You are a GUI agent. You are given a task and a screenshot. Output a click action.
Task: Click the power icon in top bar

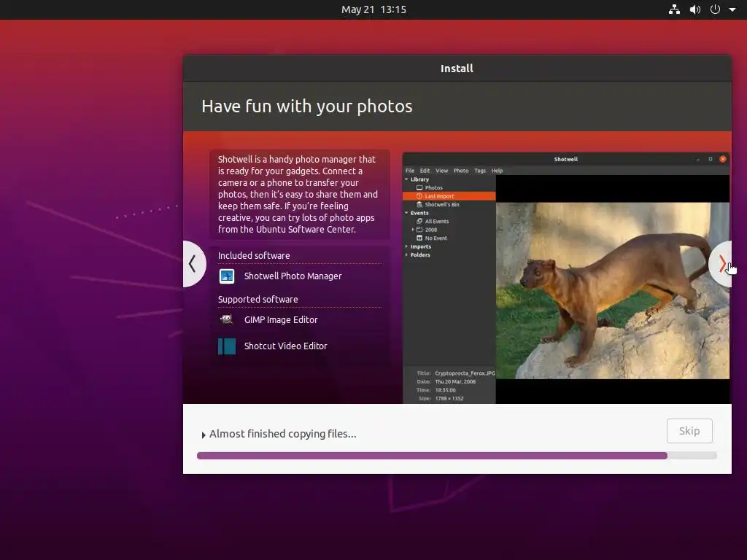tap(715, 9)
